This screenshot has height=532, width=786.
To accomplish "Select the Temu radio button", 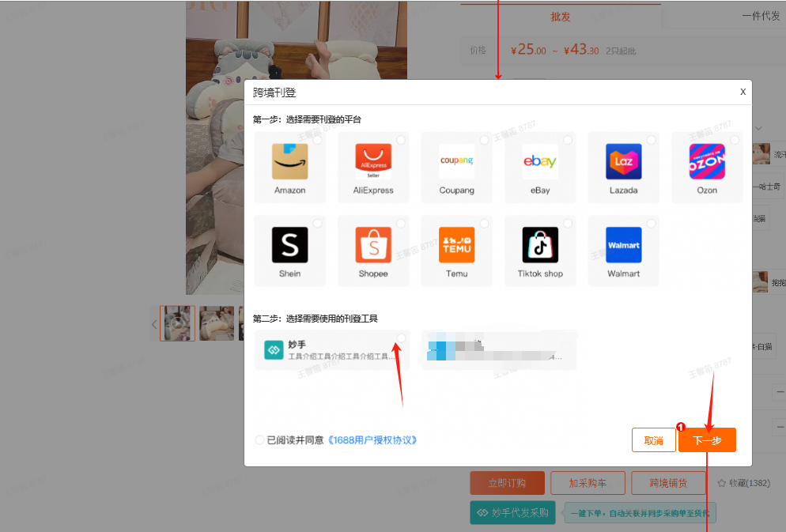I will (484, 224).
